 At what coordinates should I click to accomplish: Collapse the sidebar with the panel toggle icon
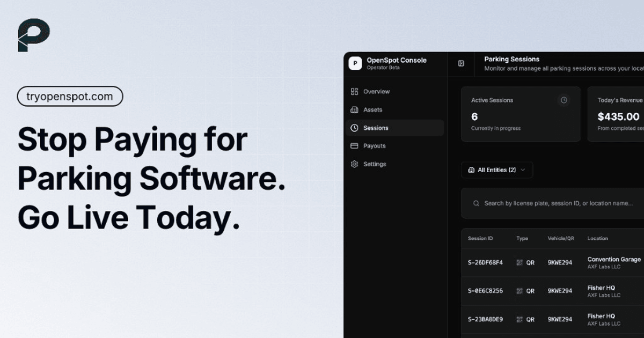tap(460, 63)
